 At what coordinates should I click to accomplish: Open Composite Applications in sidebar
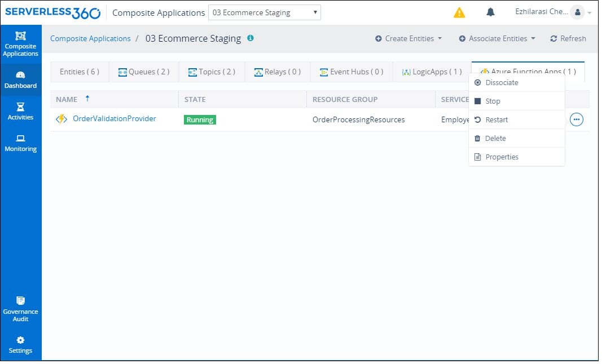click(21, 44)
